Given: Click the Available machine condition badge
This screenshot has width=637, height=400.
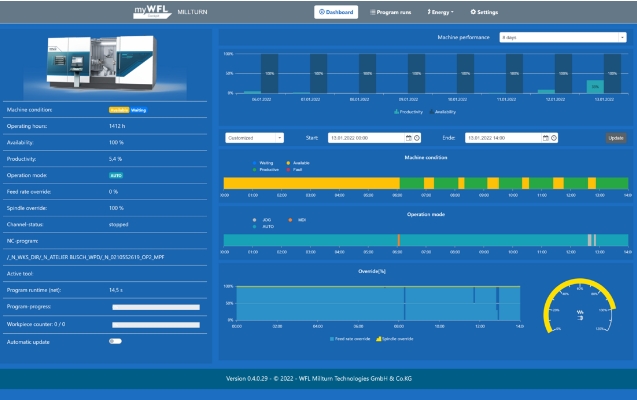Looking at the screenshot, I should (x=118, y=110).
